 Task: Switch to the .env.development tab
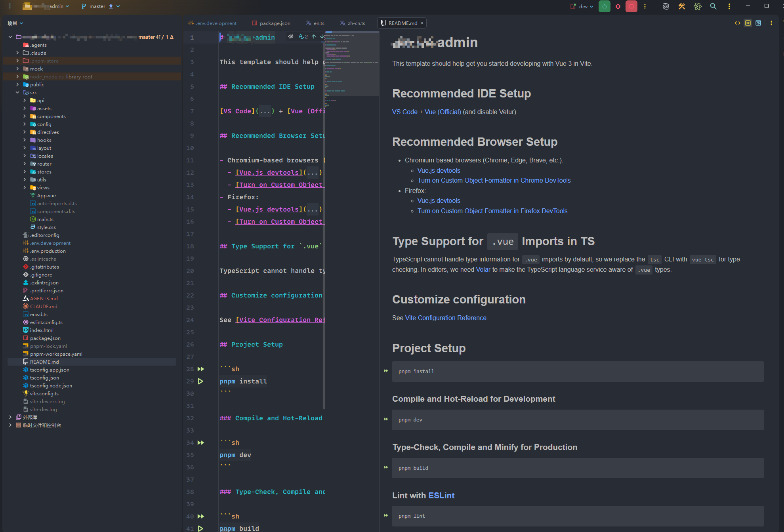point(212,23)
